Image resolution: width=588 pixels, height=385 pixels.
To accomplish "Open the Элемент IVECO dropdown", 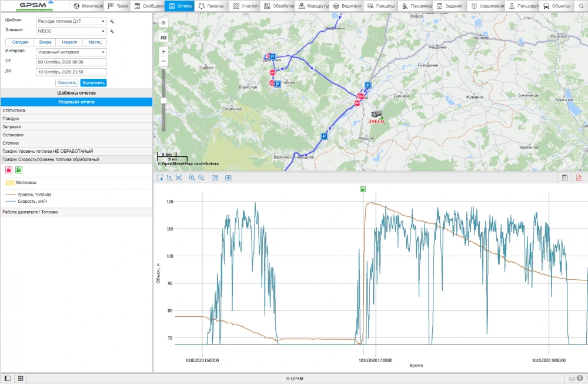I will [x=71, y=31].
